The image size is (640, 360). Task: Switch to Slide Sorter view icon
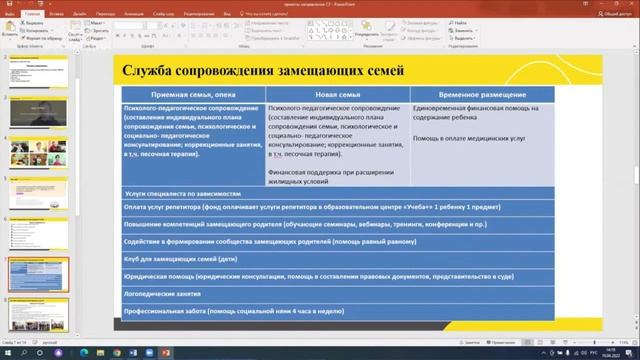point(540,342)
